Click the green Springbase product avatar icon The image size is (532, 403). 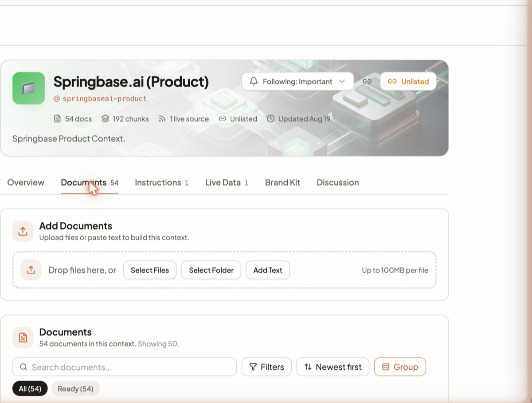click(x=29, y=88)
